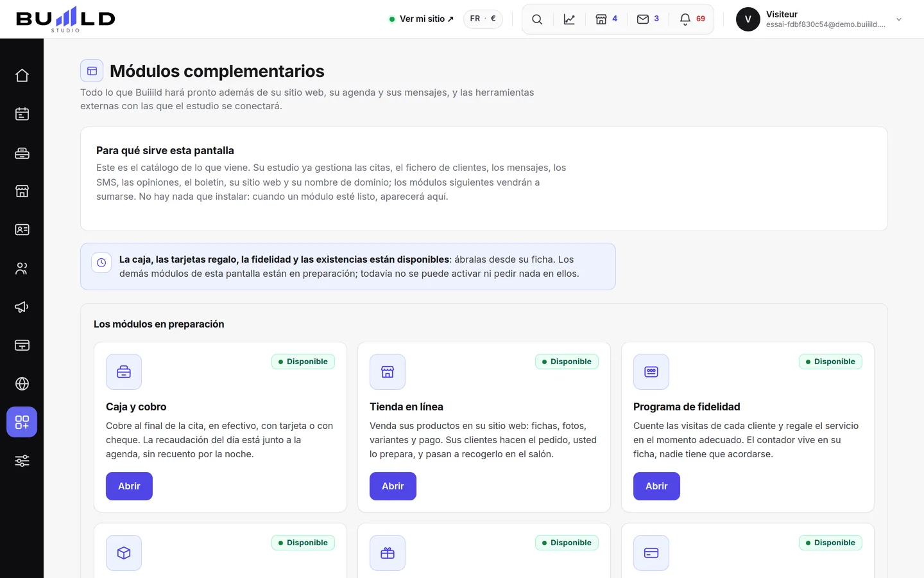The width and height of the screenshot is (924, 578).
Task: Open the notifications bell with 69 alerts
Action: [692, 19]
